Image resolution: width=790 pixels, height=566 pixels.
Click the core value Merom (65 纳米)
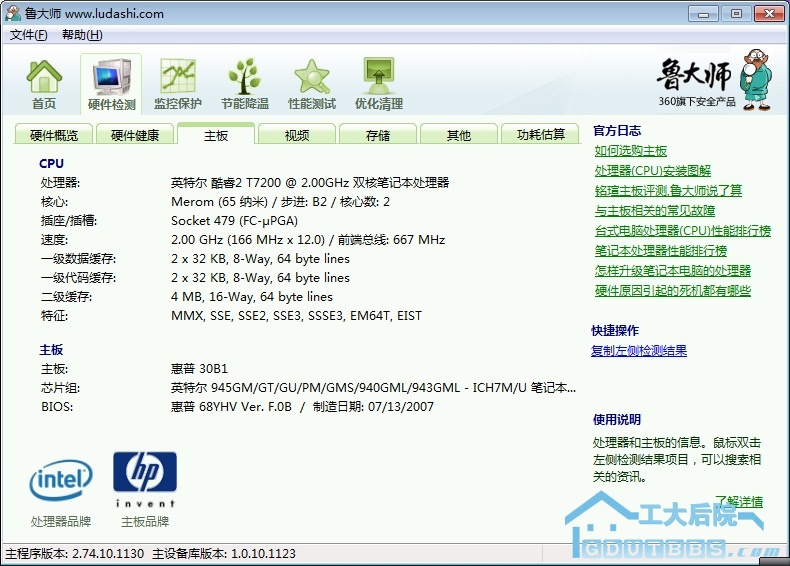point(281,202)
